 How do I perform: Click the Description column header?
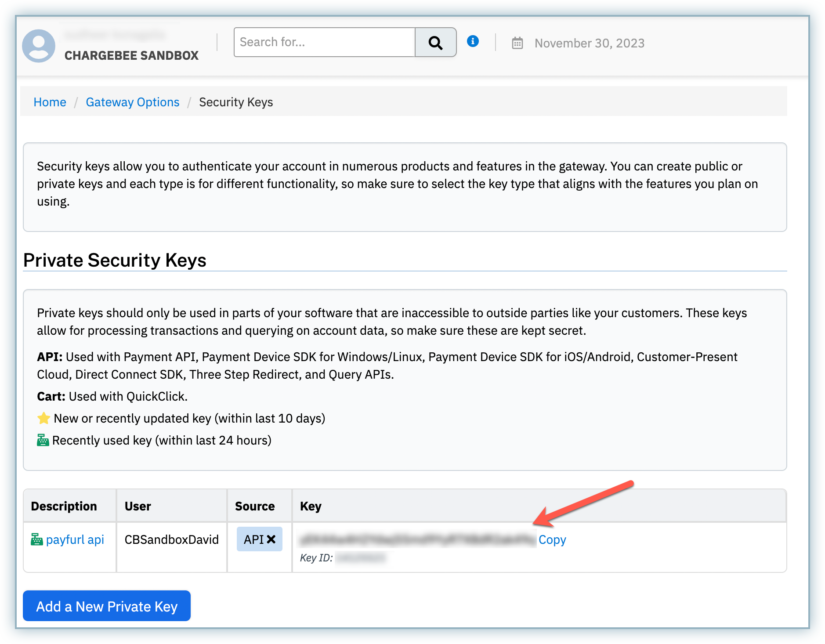(64, 507)
